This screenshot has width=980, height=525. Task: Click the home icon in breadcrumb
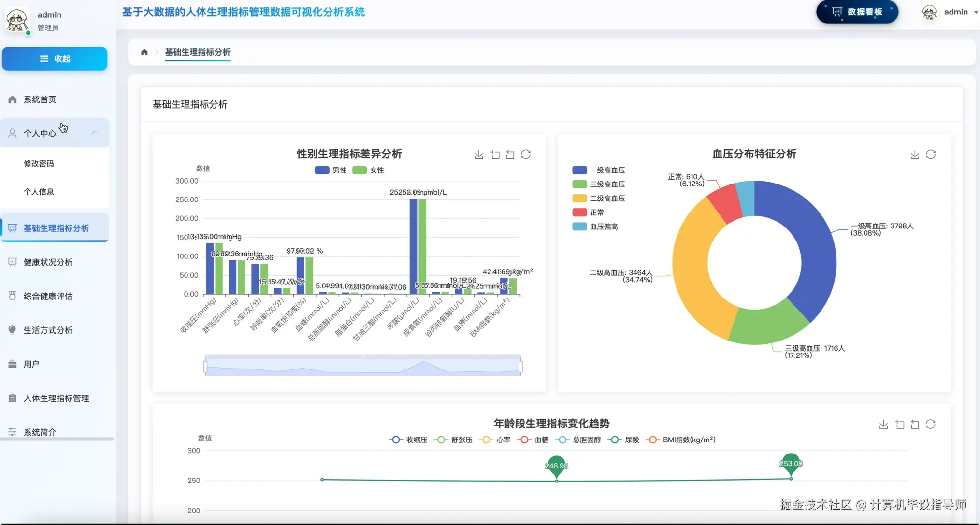tap(144, 52)
